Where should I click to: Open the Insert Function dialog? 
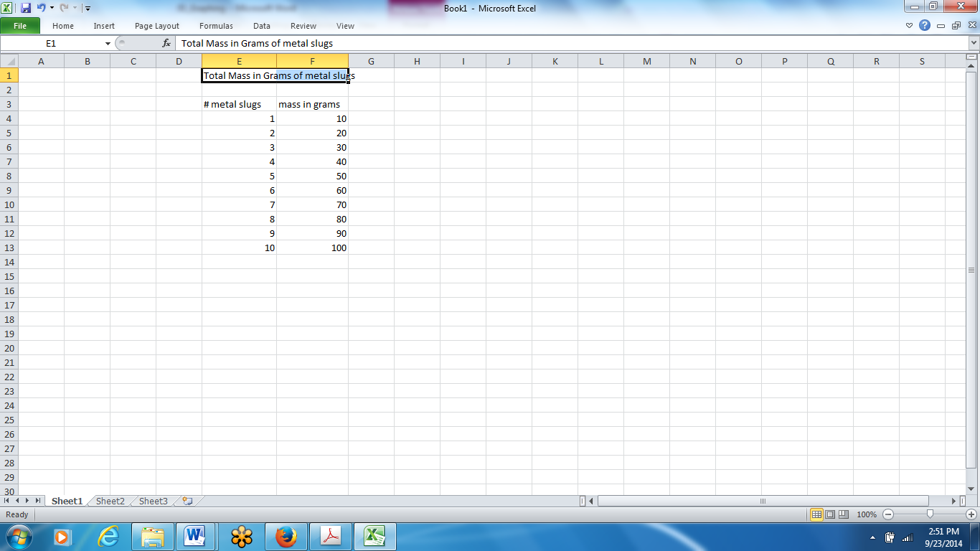[166, 43]
